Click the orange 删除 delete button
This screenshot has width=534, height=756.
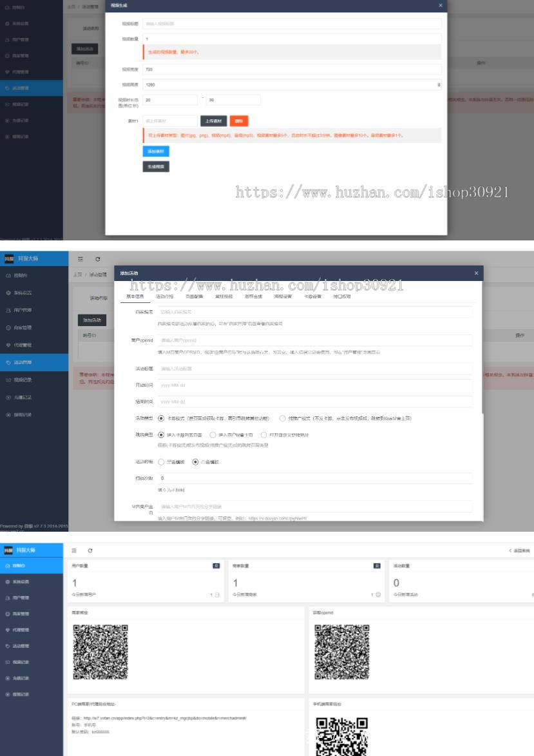click(238, 121)
